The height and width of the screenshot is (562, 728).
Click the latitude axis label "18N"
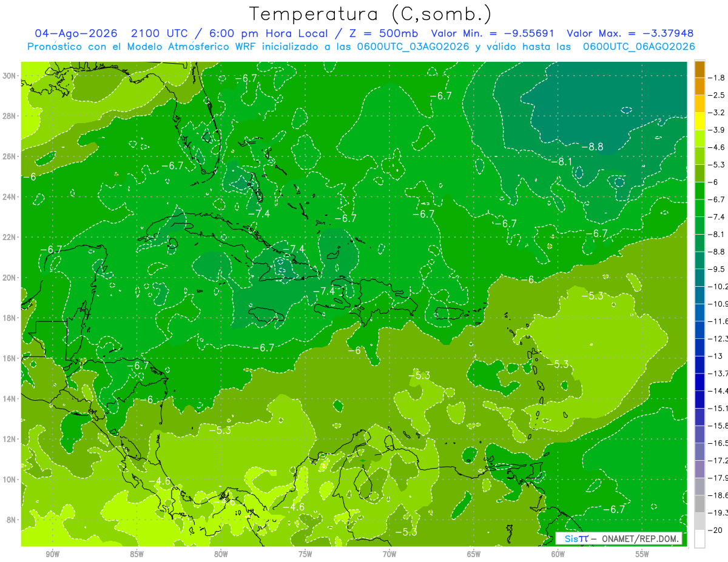[x=9, y=318]
